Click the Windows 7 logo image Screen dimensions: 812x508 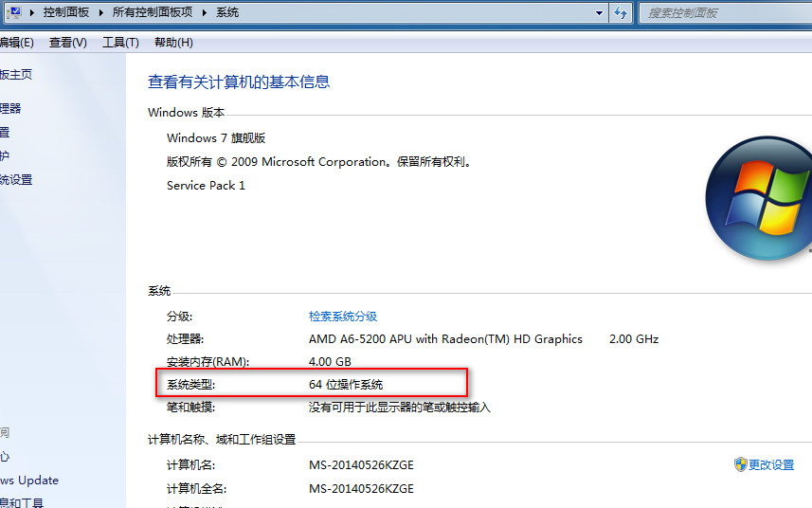(x=759, y=198)
